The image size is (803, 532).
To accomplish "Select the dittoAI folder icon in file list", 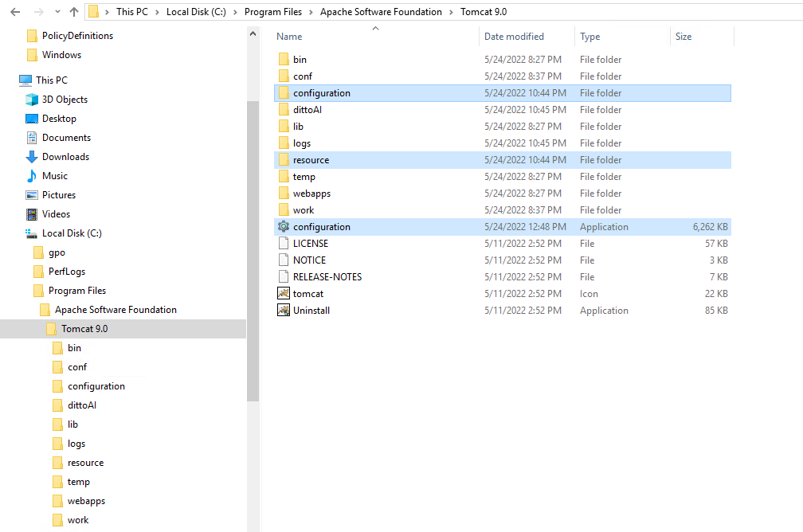I will [x=284, y=110].
